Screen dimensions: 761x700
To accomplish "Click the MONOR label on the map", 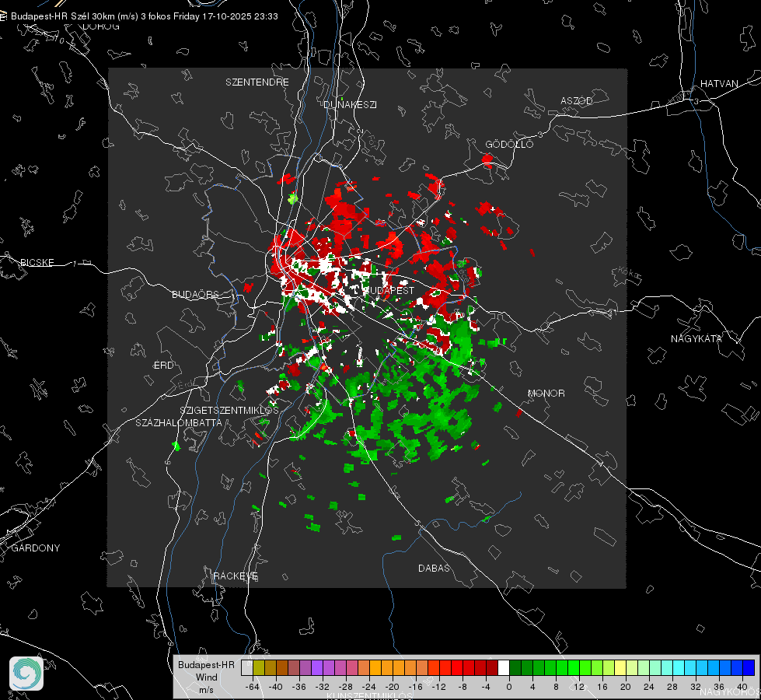I will point(546,394).
